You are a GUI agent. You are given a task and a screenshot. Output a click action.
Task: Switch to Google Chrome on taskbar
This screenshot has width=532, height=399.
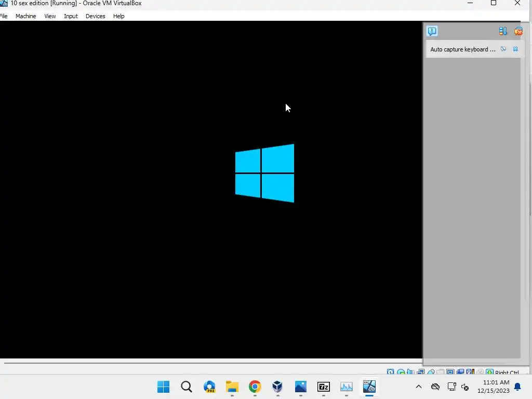coord(255,387)
